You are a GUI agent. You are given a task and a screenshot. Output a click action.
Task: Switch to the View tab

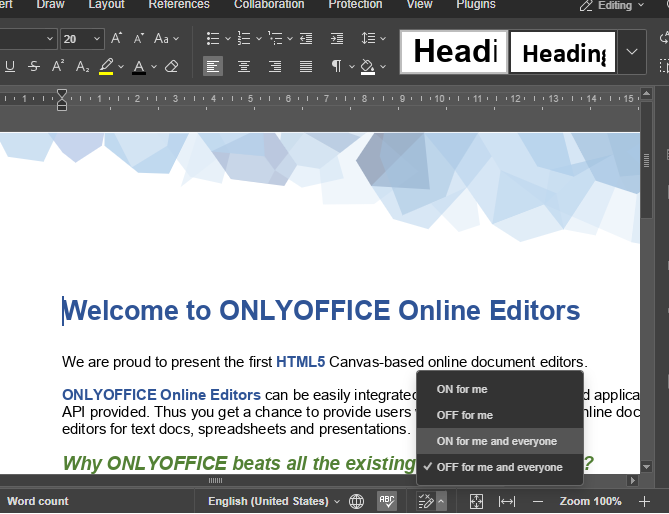(x=419, y=5)
